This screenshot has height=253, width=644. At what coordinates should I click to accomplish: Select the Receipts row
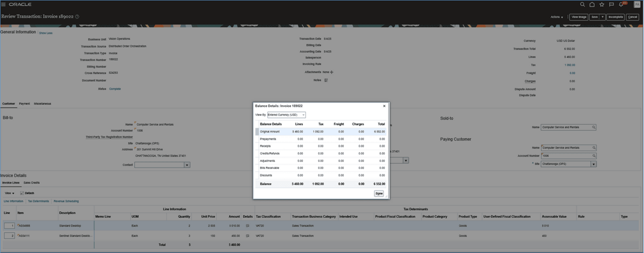320,146
